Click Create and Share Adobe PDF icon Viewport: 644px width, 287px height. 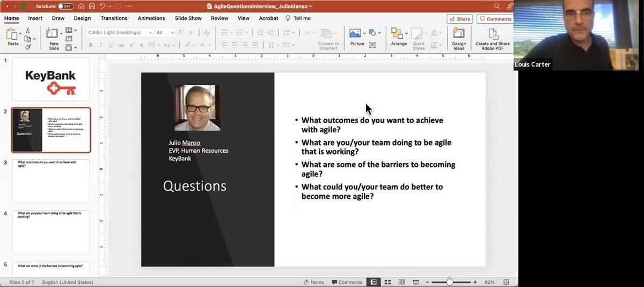coord(493,34)
